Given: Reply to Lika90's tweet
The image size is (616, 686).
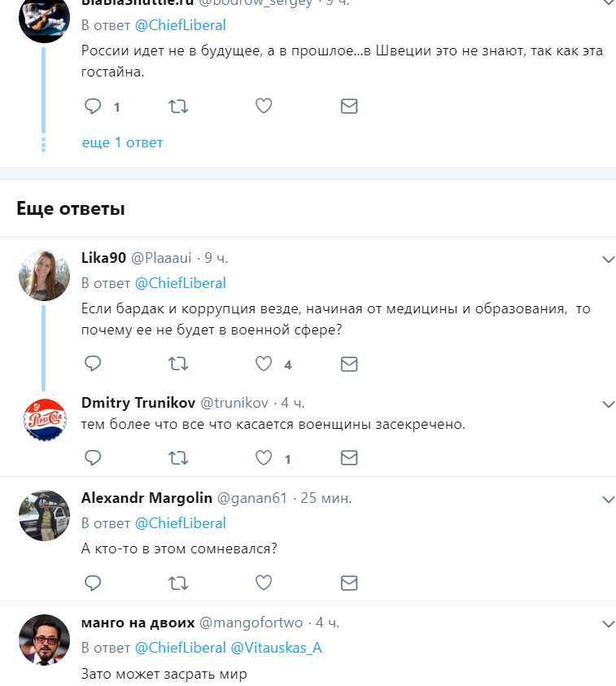Looking at the screenshot, I should pos(93,364).
